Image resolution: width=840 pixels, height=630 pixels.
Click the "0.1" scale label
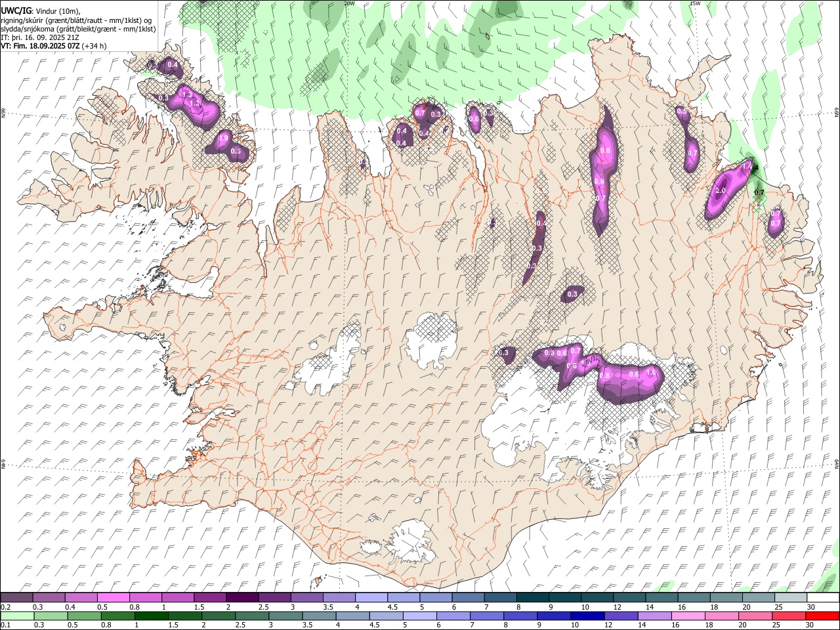(6, 625)
